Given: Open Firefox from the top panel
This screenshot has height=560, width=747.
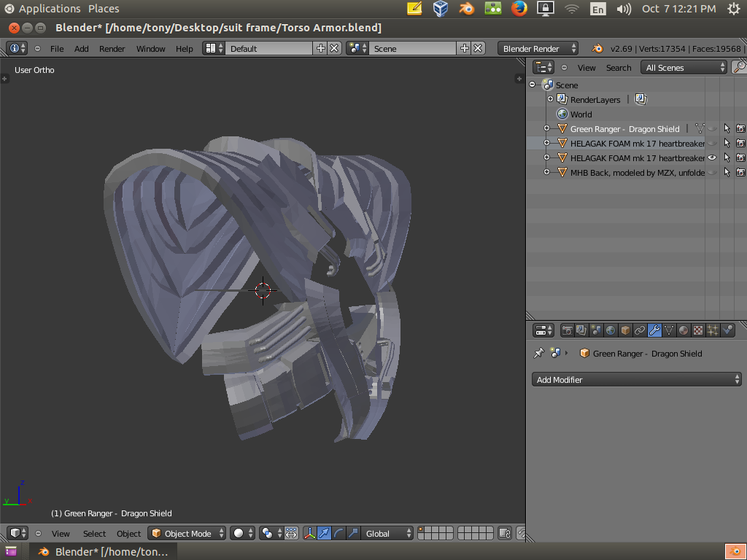Looking at the screenshot, I should click(519, 9).
